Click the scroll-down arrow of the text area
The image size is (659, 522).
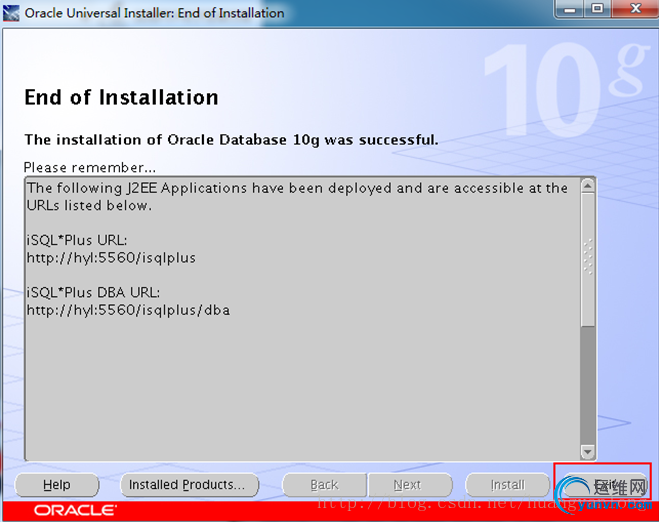[x=588, y=452]
